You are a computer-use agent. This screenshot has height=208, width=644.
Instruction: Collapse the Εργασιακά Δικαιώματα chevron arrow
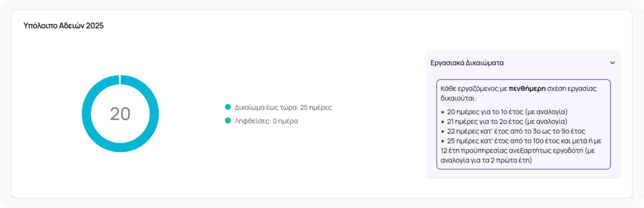click(612, 63)
